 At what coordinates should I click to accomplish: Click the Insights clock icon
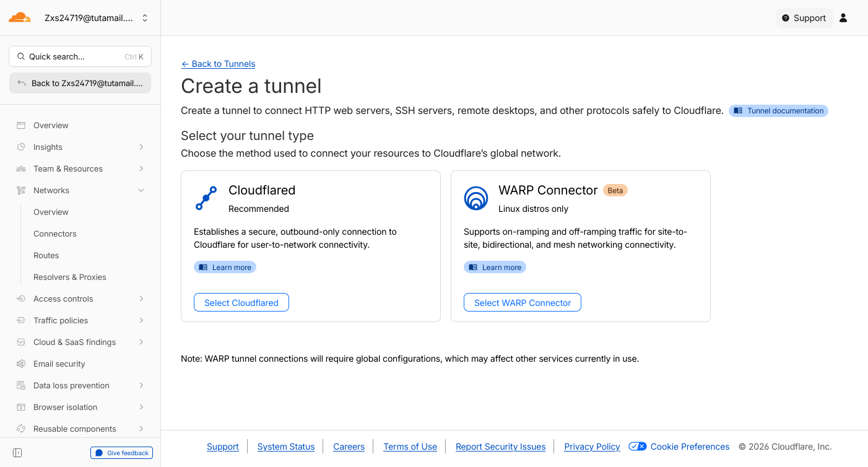(x=21, y=147)
